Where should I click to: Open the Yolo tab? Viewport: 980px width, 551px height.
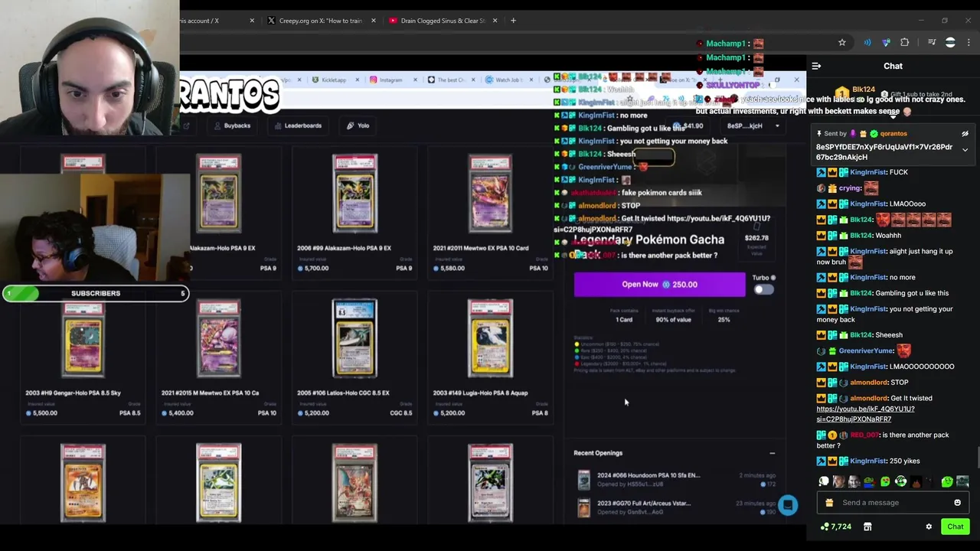pos(358,126)
